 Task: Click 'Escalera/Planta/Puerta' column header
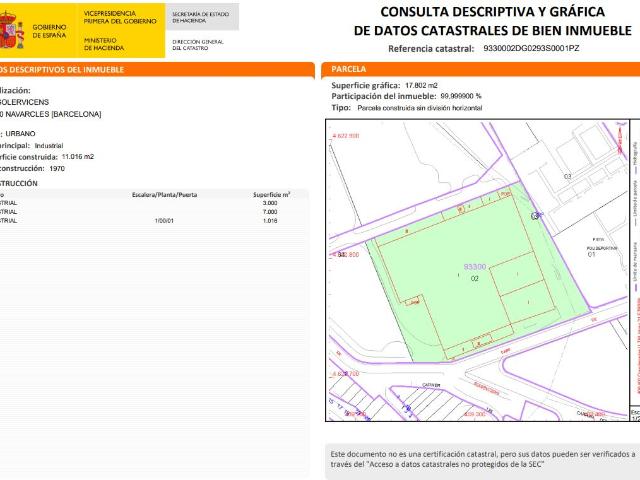pyautogui.click(x=164, y=195)
